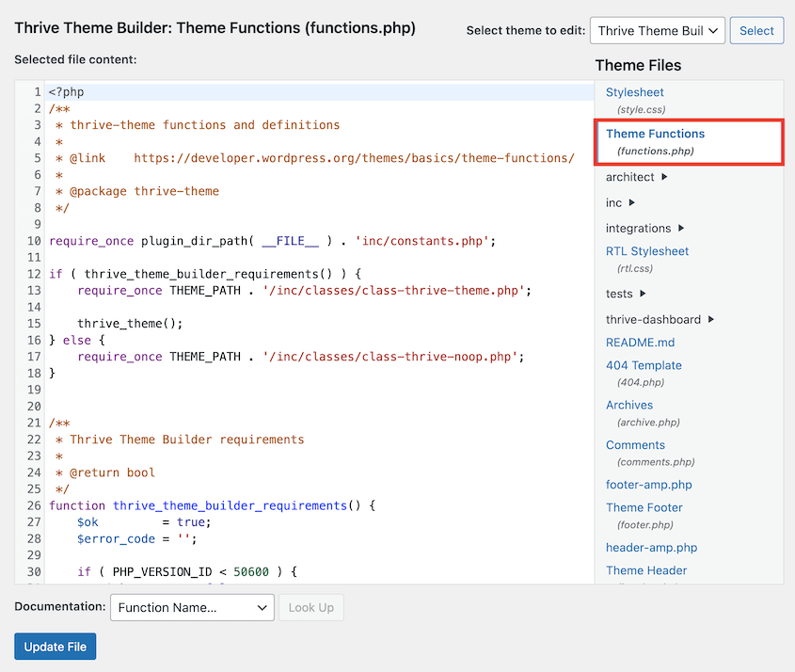Screen dimensions: 795x672
Task: Open the Stylesheet file
Action: click(x=634, y=92)
